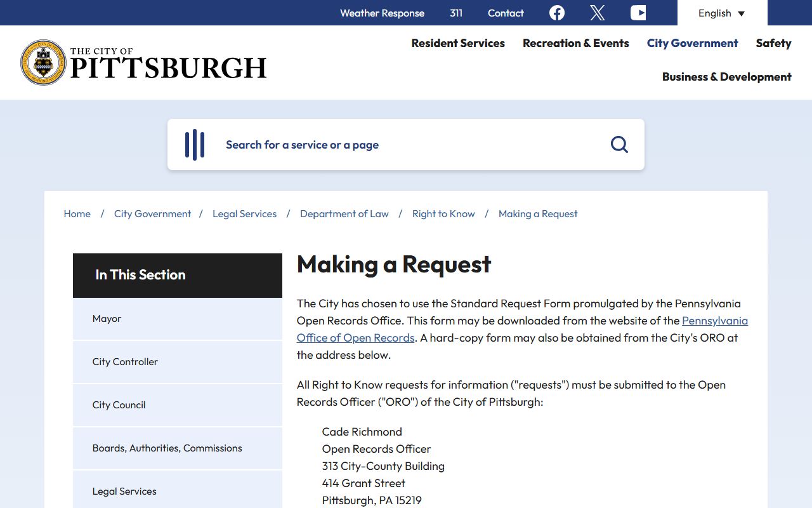The image size is (812, 508).
Task: Open City Controller in the sidebar
Action: click(x=178, y=362)
